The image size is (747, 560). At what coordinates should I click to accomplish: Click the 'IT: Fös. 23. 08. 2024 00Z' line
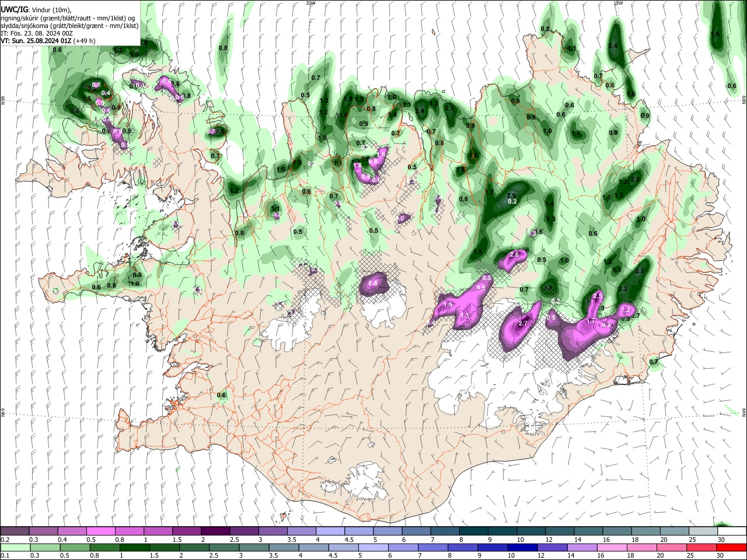click(37, 33)
